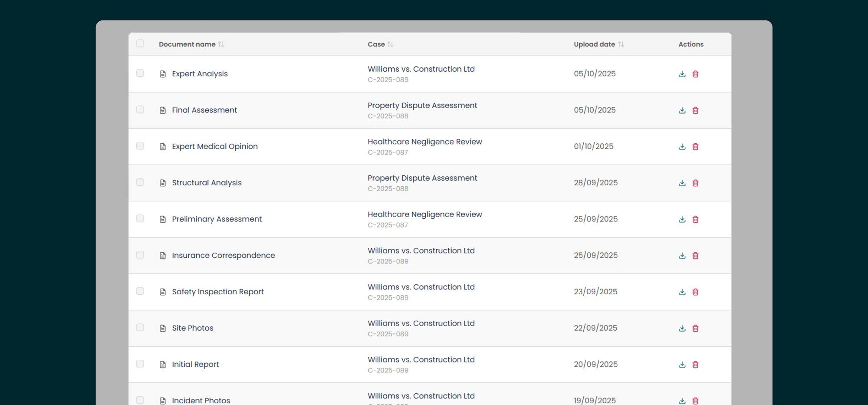Screen dimensions: 868x405
Task: Check the Safety Inspection Report row checkbox
Action: tap(140, 291)
